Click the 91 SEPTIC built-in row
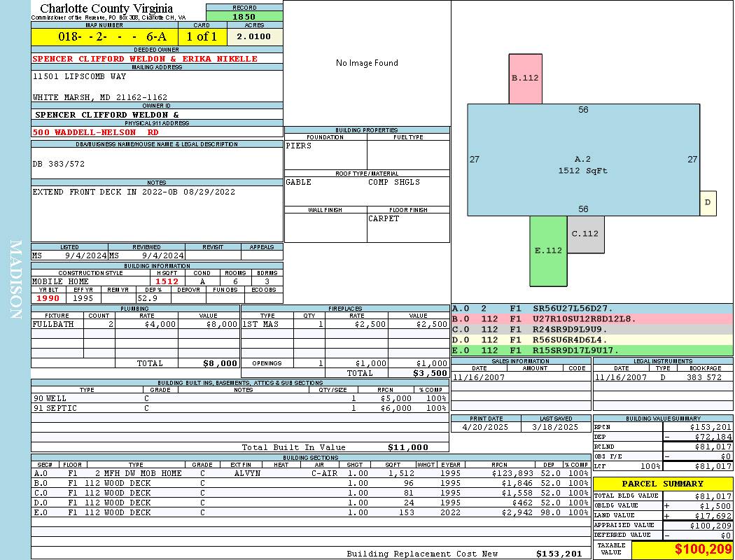The width and height of the screenshot is (735, 560). pos(239,408)
